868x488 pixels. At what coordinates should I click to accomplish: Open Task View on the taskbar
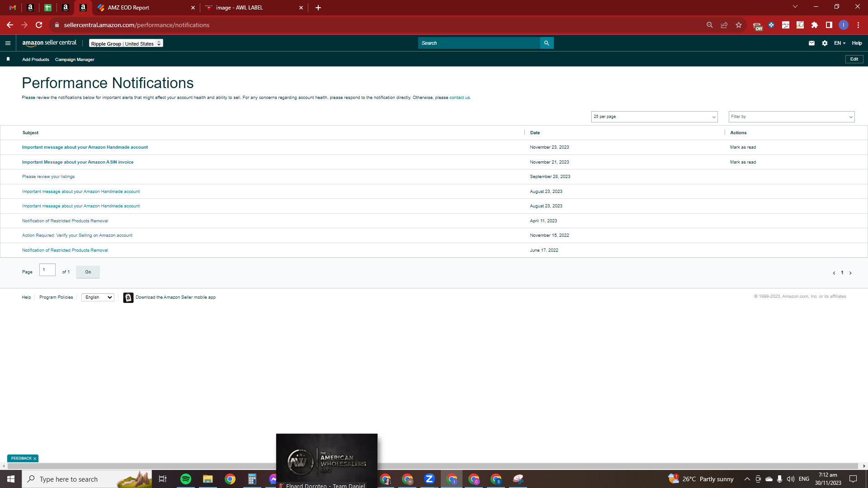click(x=163, y=479)
